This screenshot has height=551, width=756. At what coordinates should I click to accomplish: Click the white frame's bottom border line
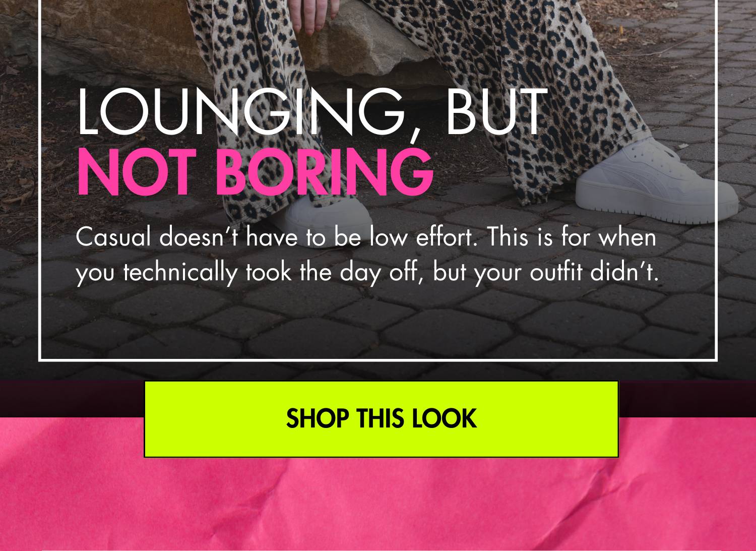(378, 360)
